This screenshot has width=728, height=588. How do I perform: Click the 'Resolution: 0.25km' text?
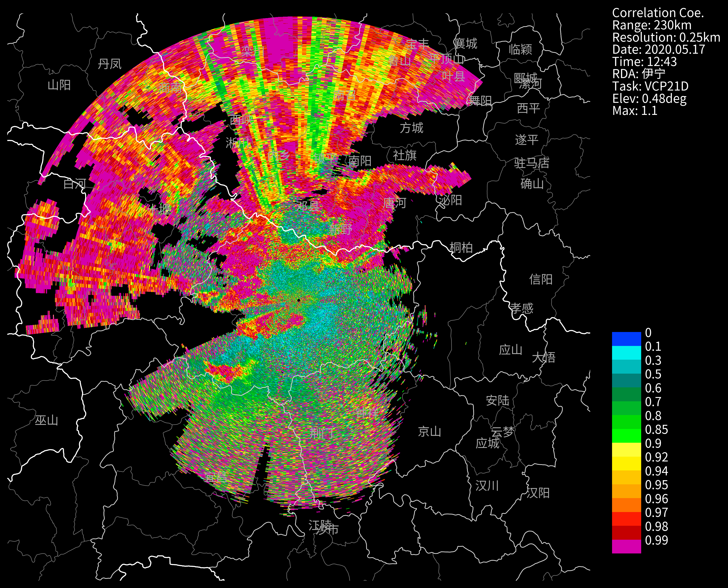666,37
